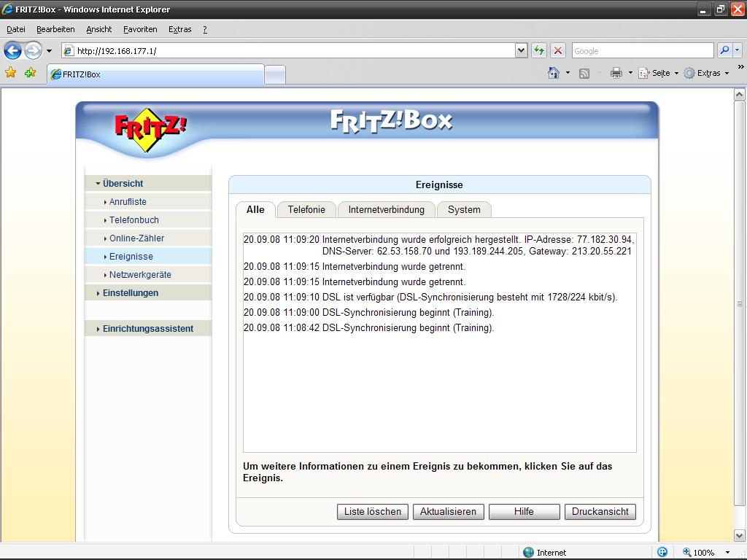This screenshot has width=747, height=560.
Task: Click the Print toolbar icon
Action: pos(616,73)
